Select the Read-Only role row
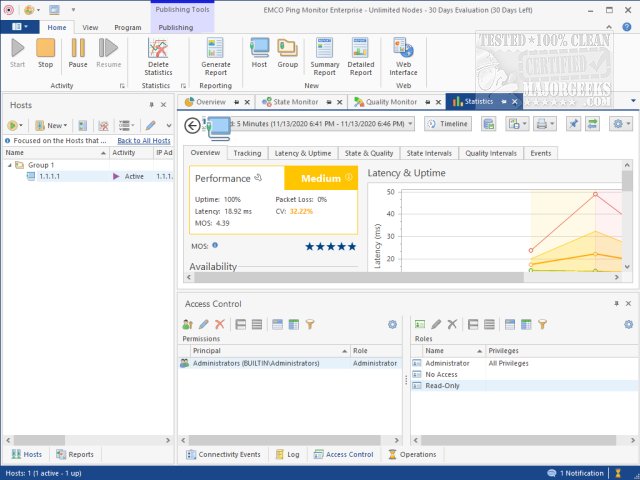This screenshot has width=640, height=480. coord(442,385)
